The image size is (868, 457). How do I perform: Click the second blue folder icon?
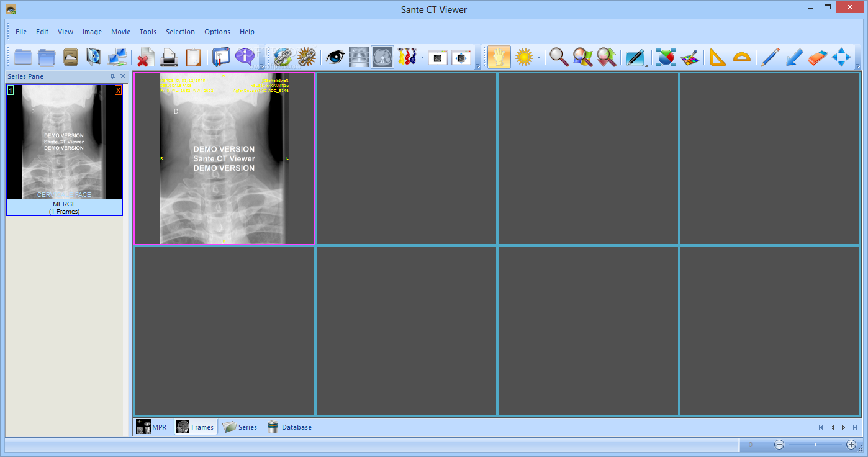pos(47,57)
